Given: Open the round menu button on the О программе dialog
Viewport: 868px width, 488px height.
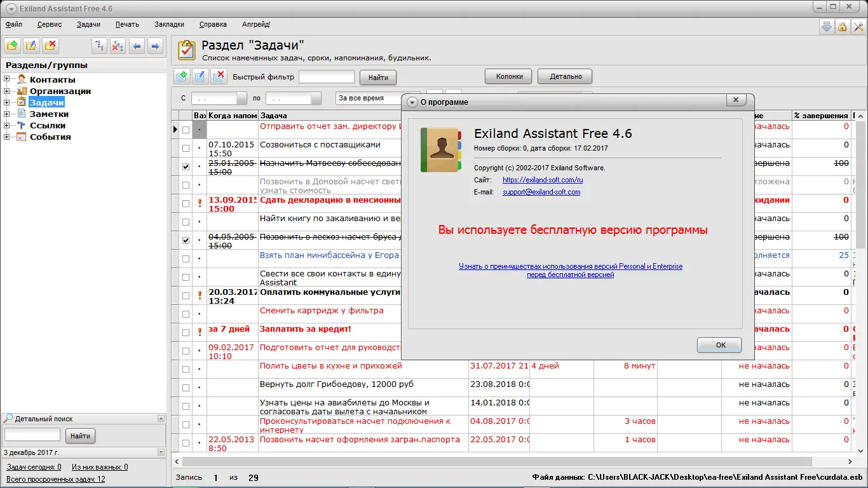Looking at the screenshot, I should pyautogui.click(x=412, y=102).
